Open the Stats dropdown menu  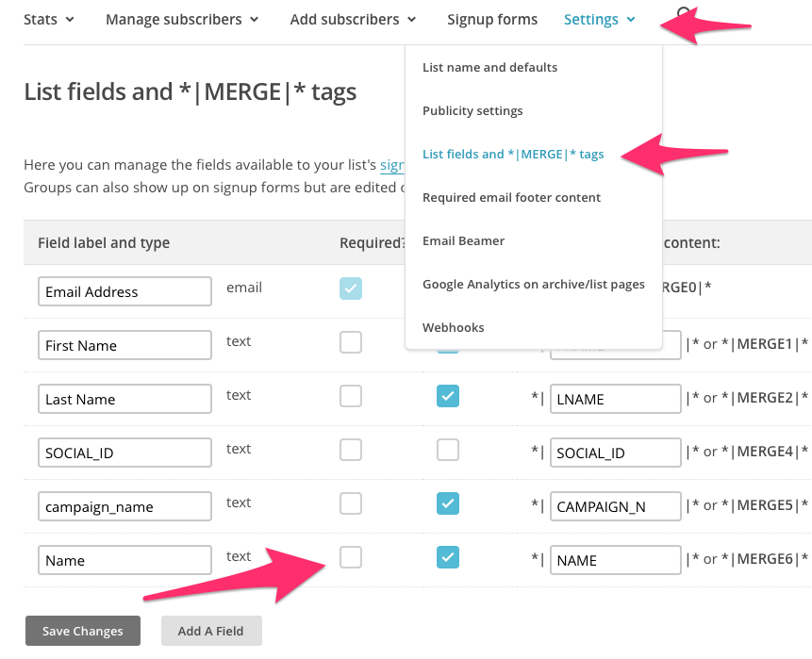click(x=49, y=20)
